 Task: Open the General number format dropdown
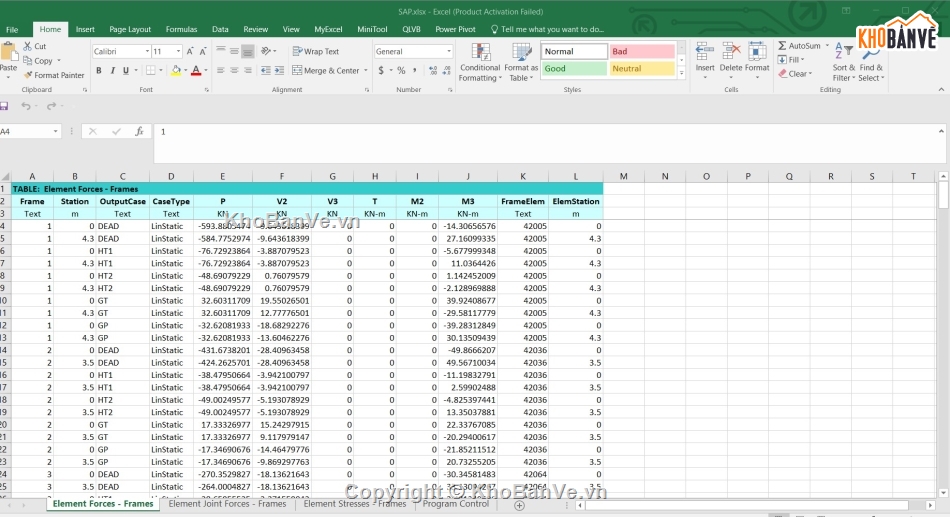coord(449,52)
